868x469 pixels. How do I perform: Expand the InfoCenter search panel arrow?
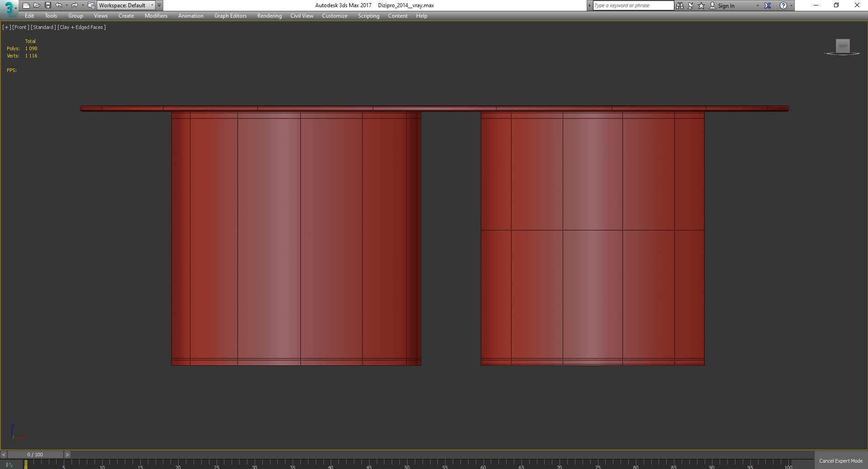(590, 5)
